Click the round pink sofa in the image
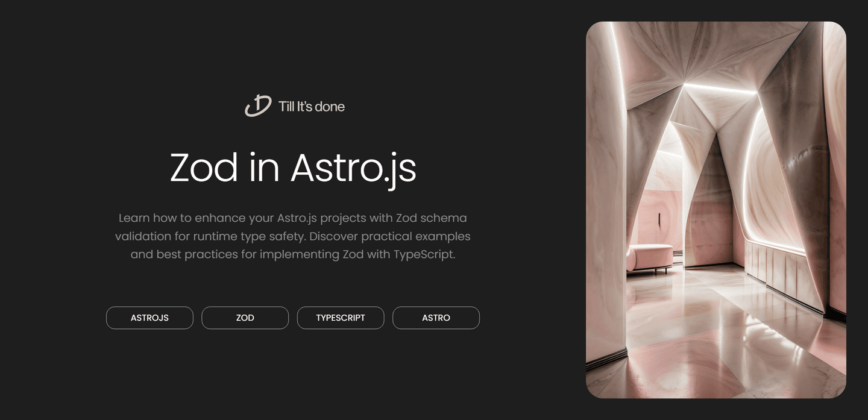The image size is (868, 420). click(x=649, y=258)
